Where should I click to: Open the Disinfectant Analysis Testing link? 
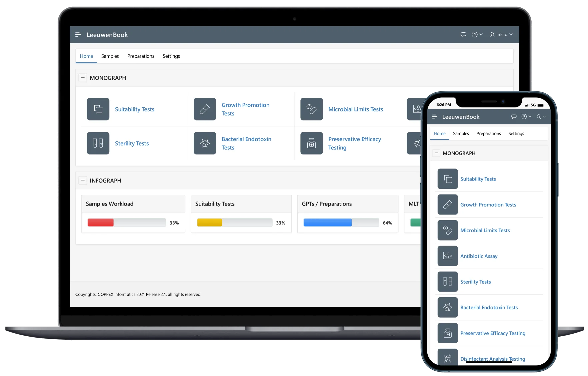(492, 359)
